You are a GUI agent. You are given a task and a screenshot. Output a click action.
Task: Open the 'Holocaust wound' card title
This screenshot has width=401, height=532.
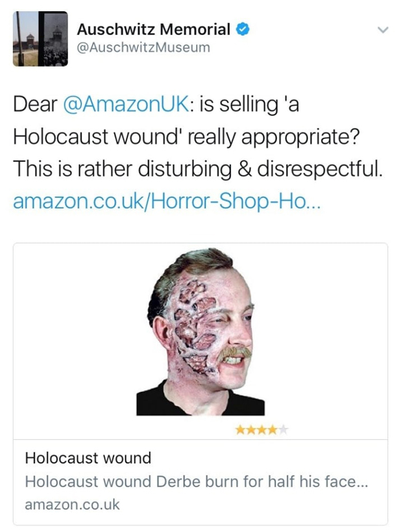tap(88, 458)
